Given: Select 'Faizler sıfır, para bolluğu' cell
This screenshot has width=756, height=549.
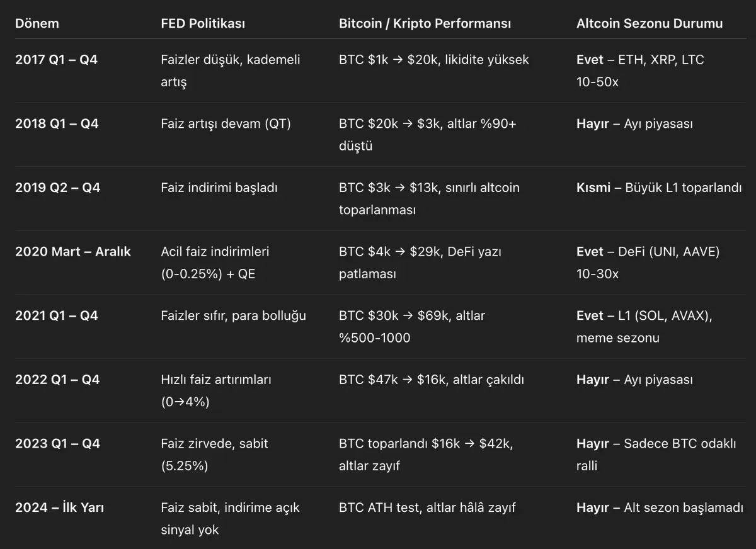Looking at the screenshot, I should point(233,315).
